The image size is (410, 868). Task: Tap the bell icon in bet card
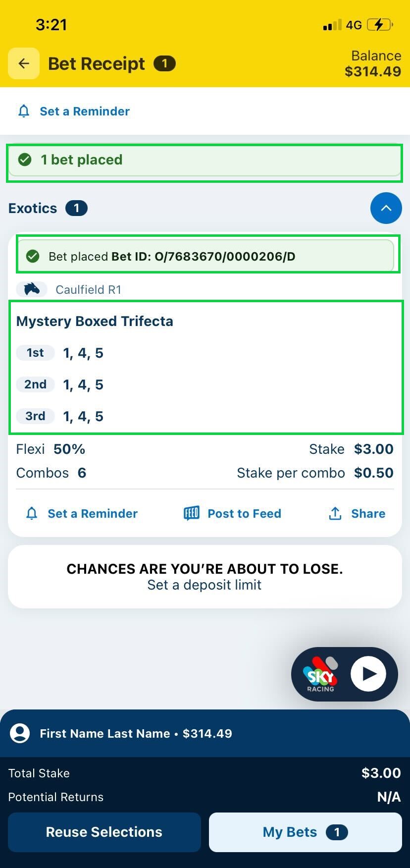coord(32,513)
